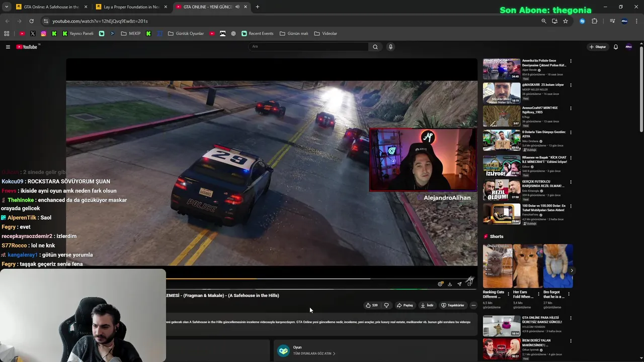
Task: Open the Extensions puzzle icon
Action: pos(595,21)
